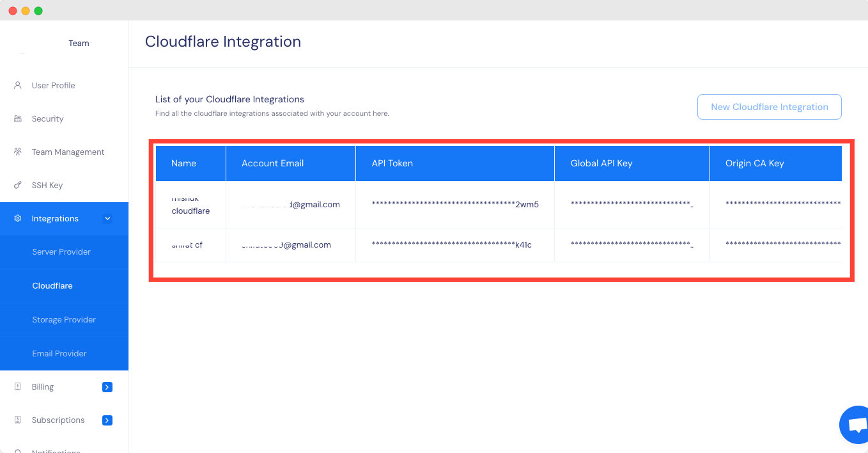
Task: Click the Team label in sidebar header
Action: point(79,44)
